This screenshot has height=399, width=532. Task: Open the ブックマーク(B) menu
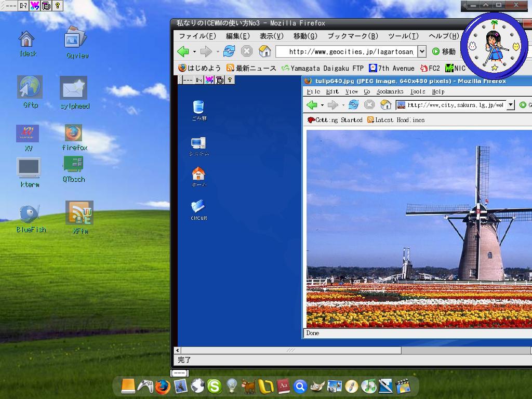coord(352,36)
